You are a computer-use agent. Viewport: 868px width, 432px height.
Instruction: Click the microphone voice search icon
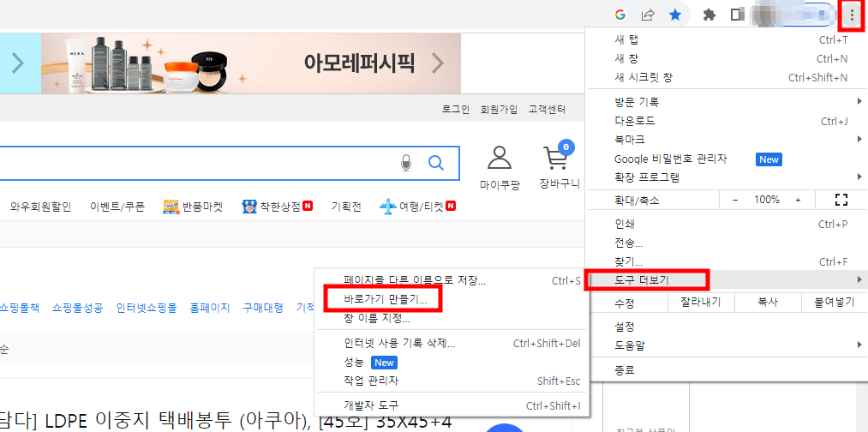[406, 163]
